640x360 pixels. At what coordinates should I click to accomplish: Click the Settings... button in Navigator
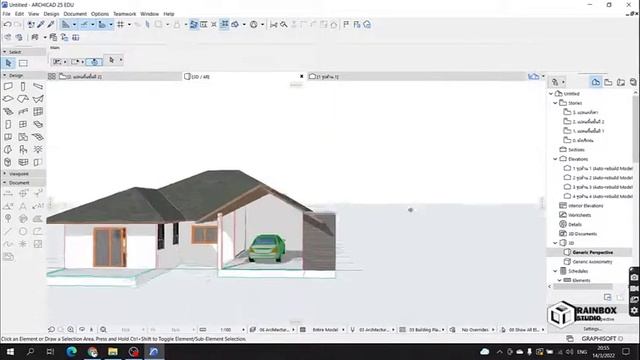[x=592, y=329]
